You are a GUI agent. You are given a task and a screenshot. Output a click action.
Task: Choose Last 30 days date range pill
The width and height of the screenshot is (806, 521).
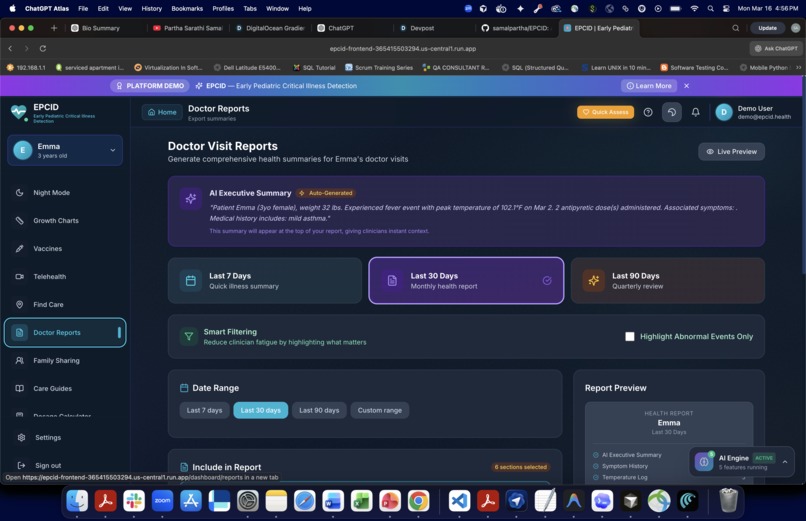(x=261, y=411)
